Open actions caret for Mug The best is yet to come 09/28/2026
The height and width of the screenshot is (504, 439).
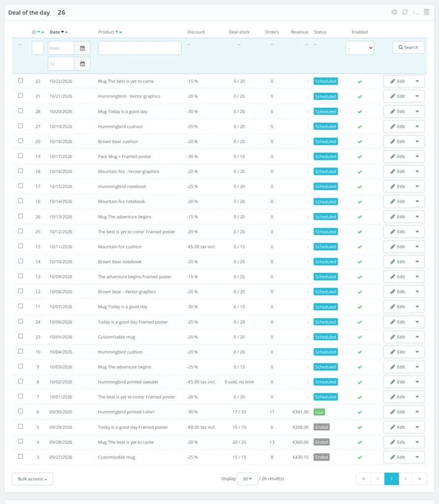417,442
